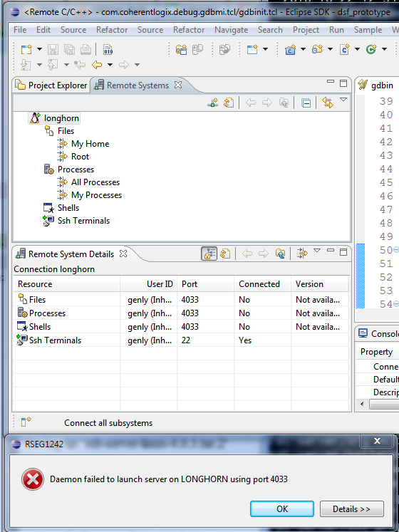Click the binary 010 toolbar icon
Image resolution: width=399 pixels, height=532 pixels.
pos(108,50)
